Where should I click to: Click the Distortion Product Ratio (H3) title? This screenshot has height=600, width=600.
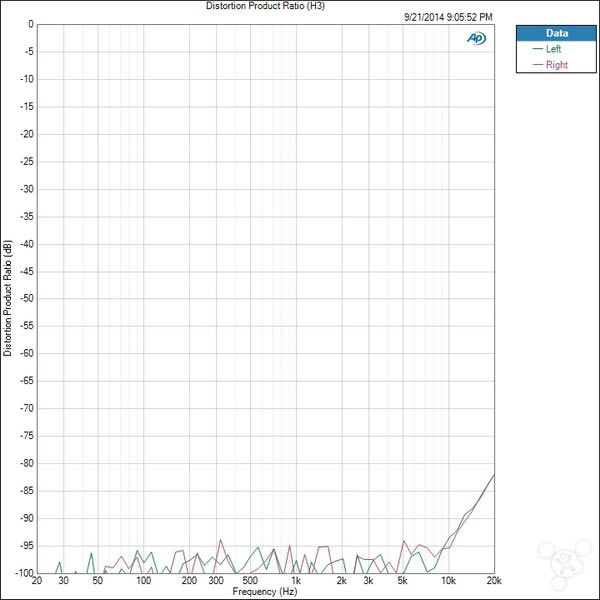pyautogui.click(x=265, y=6)
